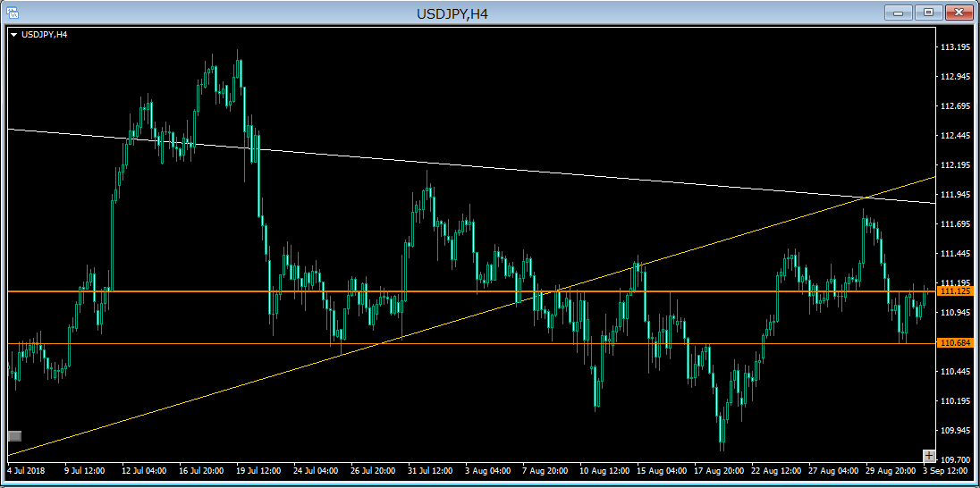980x488 pixels.
Task: Click the plus crosshair icon at bottom-right
Action: click(x=929, y=456)
